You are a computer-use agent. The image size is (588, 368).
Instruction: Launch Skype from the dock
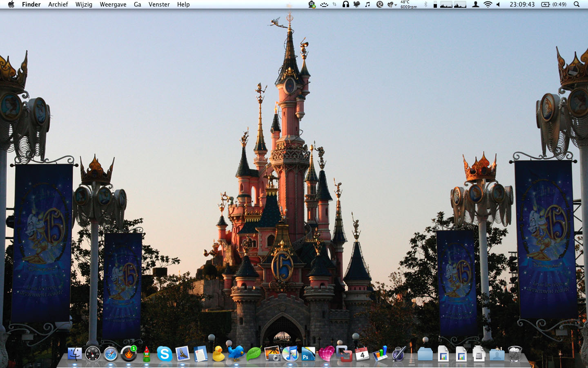[165, 354]
